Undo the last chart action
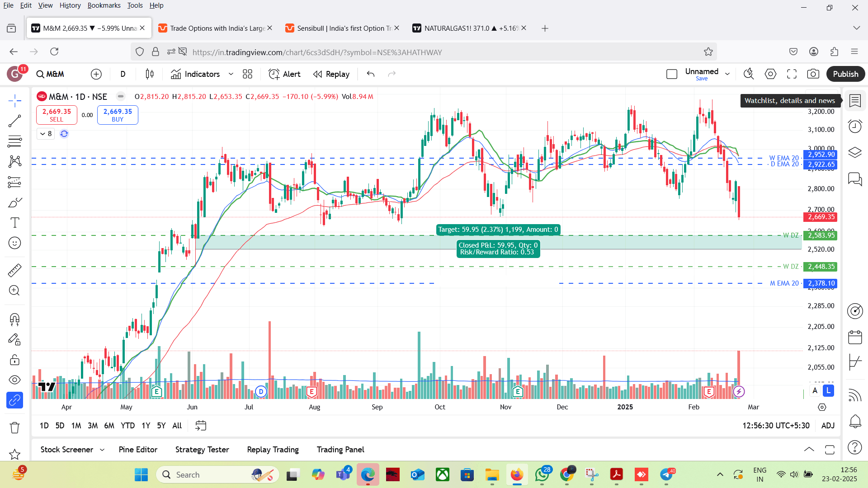Image resolution: width=868 pixels, height=488 pixels. tap(371, 74)
